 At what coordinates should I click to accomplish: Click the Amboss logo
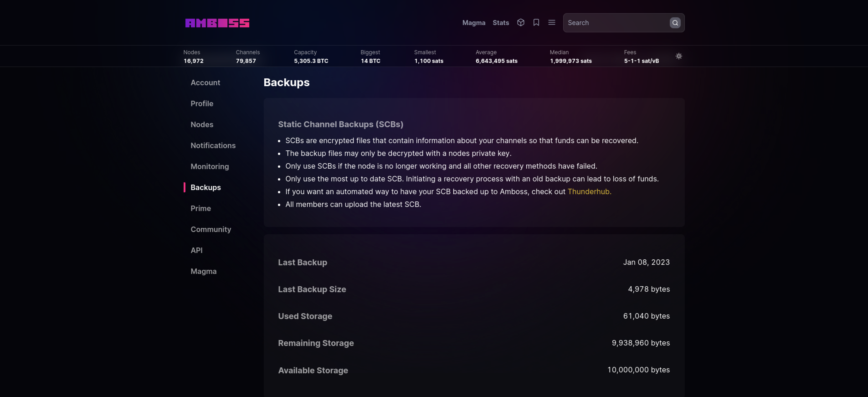pyautogui.click(x=217, y=23)
